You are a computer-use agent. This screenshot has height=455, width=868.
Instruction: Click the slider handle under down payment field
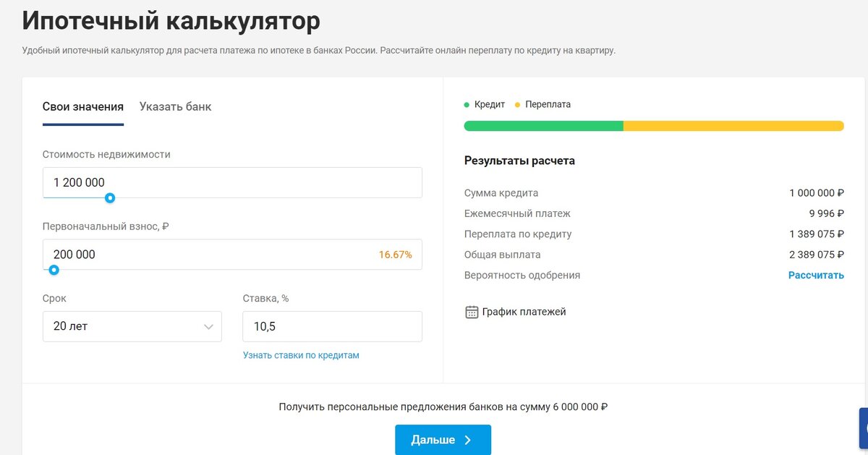pyautogui.click(x=54, y=270)
